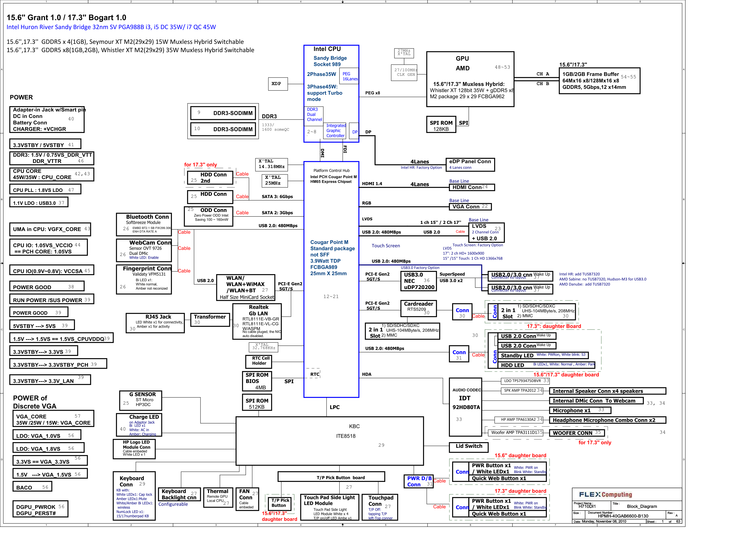756x534 pixels.
Task: Click the USB3.0 NEC uDP720200 box
Action: click(419, 281)
